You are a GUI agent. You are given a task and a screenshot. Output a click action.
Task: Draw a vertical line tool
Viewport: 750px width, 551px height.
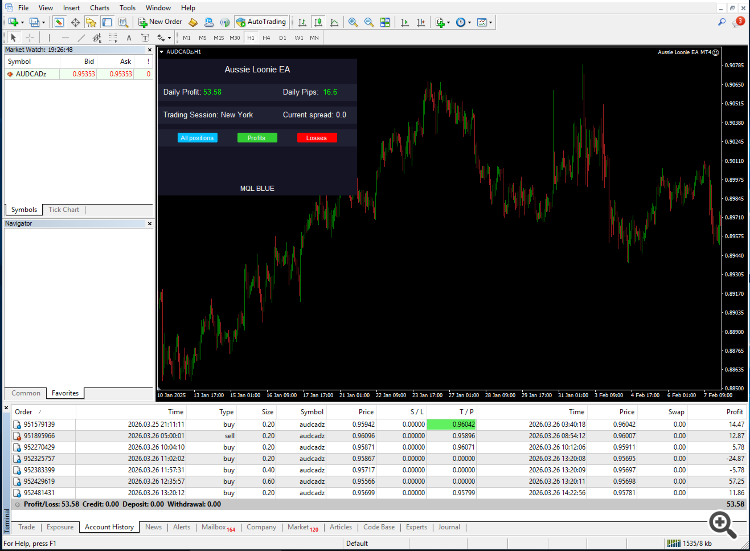pos(49,37)
